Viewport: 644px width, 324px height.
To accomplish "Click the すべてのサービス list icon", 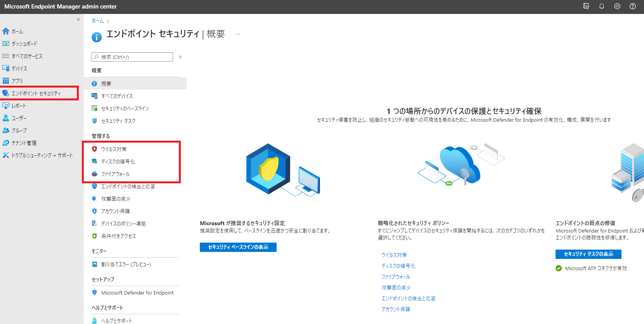I will click(6, 56).
